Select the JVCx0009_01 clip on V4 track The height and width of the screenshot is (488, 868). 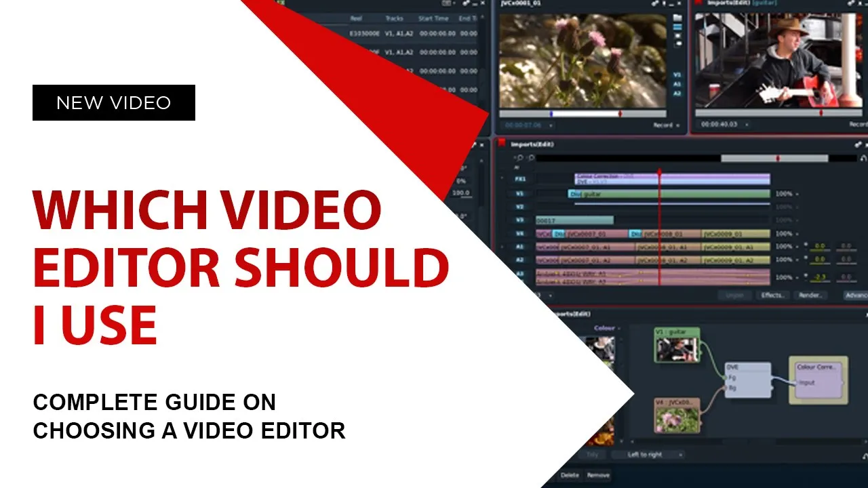[736, 234]
